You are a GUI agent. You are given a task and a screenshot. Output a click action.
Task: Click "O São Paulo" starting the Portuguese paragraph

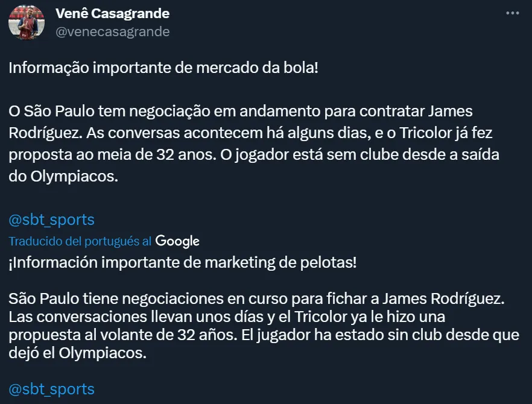(42, 112)
